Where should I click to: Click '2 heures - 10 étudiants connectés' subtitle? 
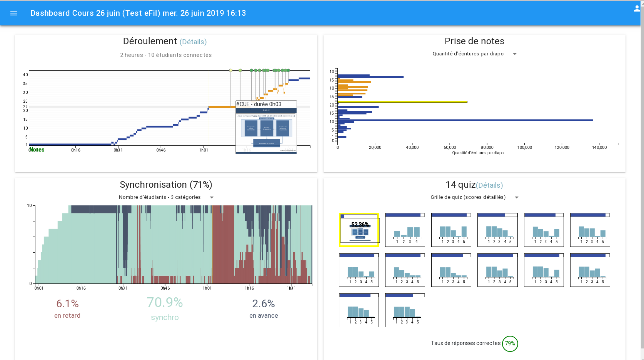(x=166, y=55)
